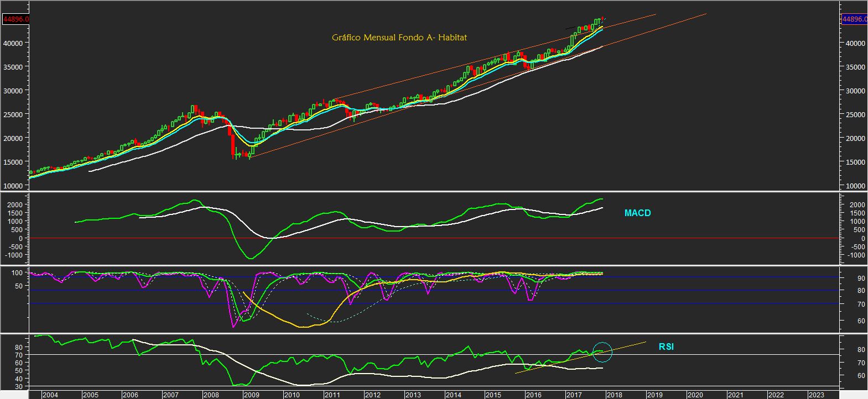
Task: Click 2000 on the left MACD axis
Action: click(x=15, y=204)
